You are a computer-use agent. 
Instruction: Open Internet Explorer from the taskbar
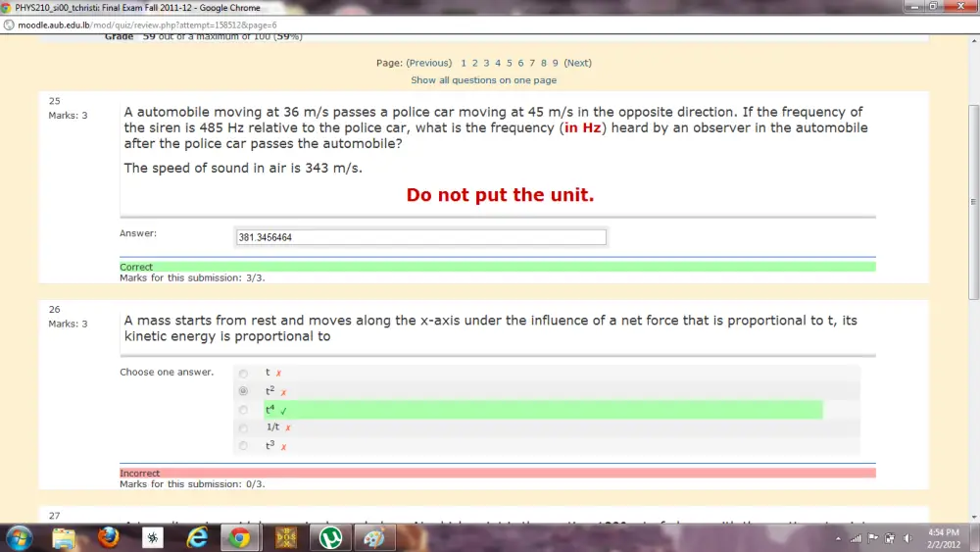click(x=198, y=537)
